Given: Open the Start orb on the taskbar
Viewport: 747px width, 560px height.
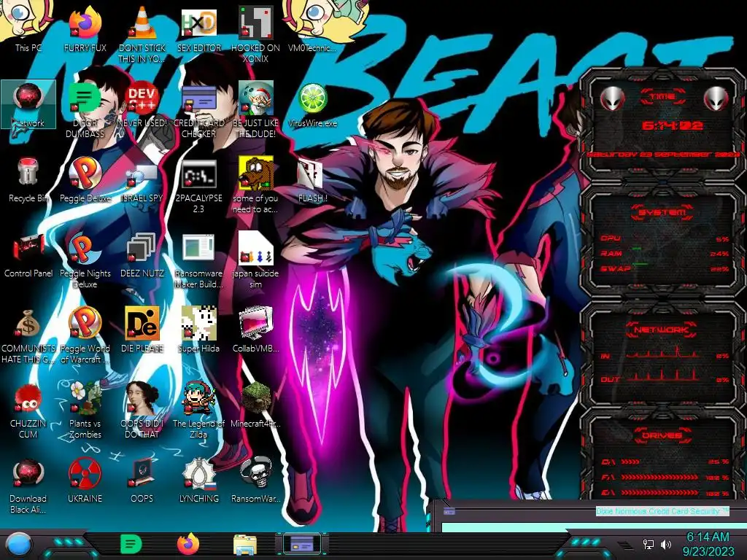Looking at the screenshot, I should pos(18,544).
